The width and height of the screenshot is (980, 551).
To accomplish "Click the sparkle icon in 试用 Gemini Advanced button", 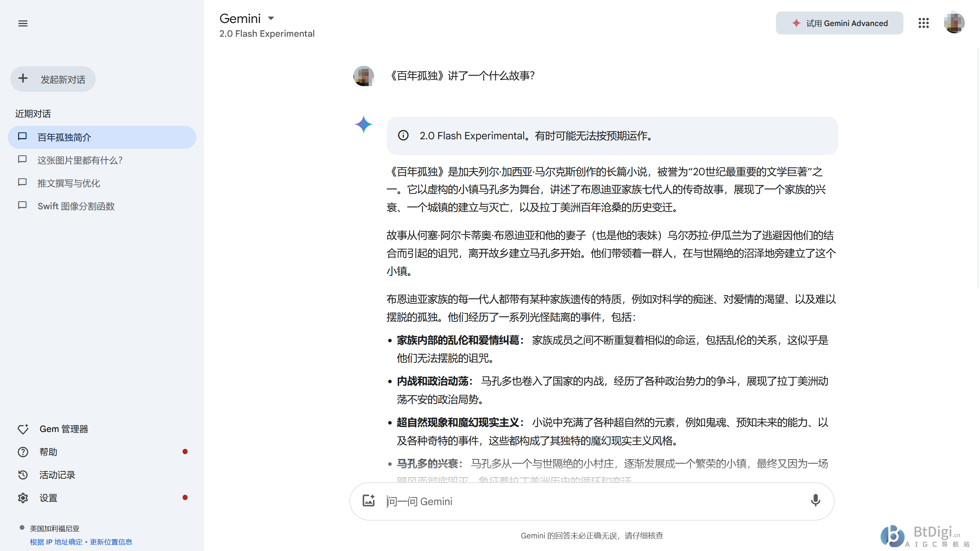I will pyautogui.click(x=796, y=23).
